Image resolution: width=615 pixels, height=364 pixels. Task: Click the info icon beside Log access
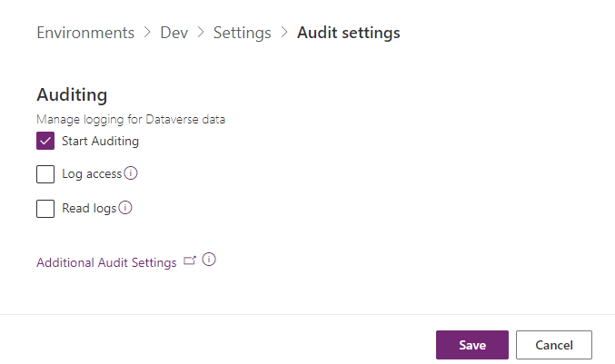point(131,173)
